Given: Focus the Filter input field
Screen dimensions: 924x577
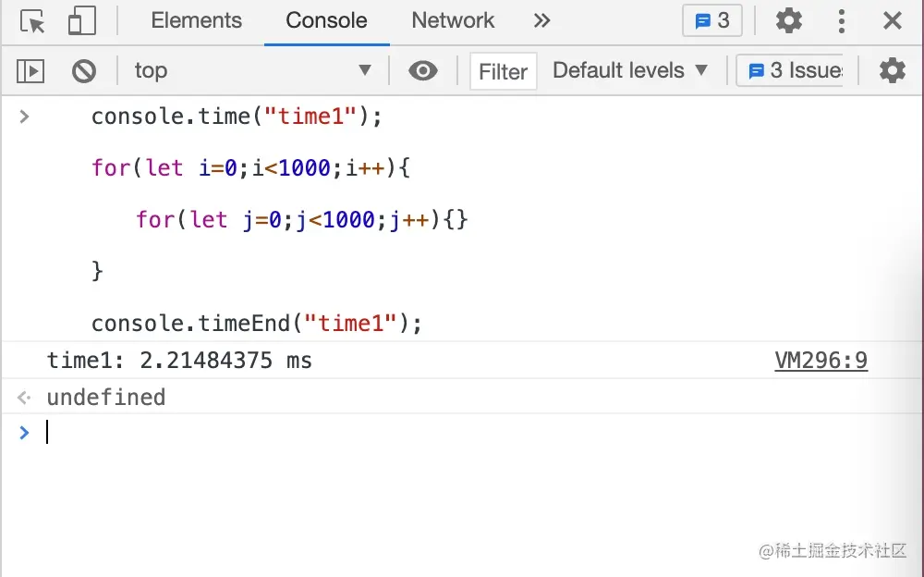Looking at the screenshot, I should coord(504,71).
